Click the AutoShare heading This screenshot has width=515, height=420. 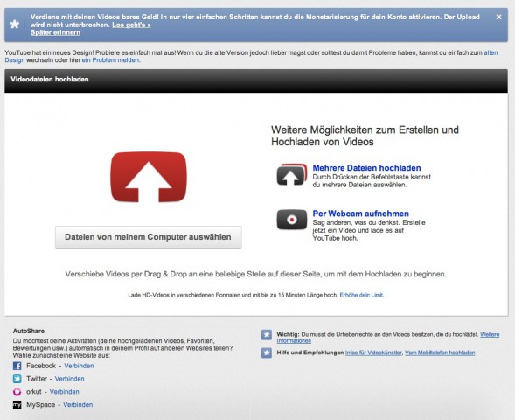coord(29,331)
